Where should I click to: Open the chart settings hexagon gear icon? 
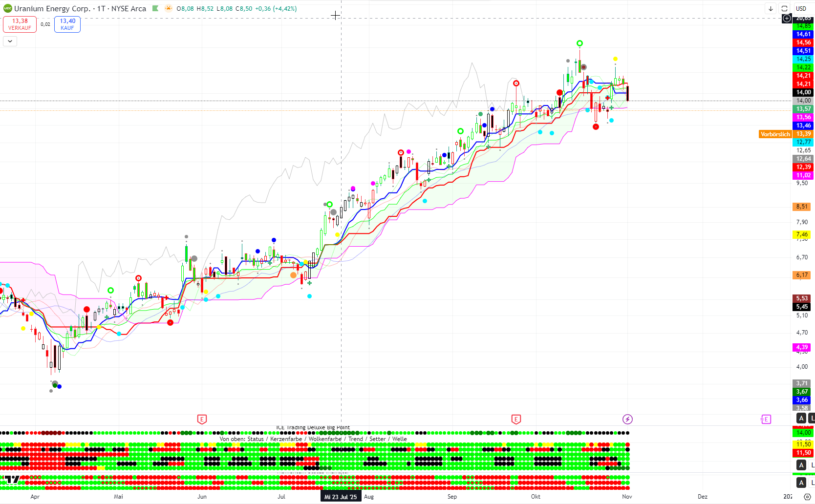(807, 497)
